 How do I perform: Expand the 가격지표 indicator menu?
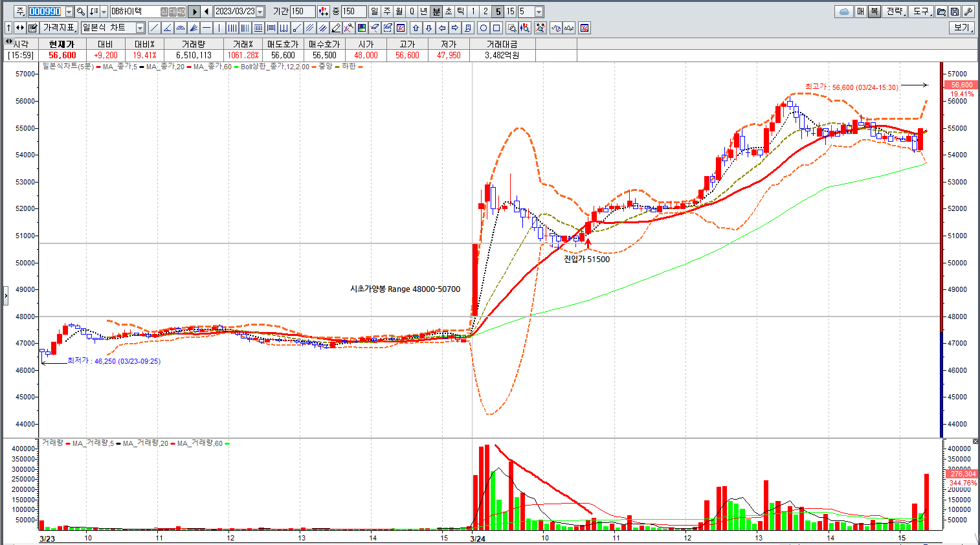click(x=60, y=28)
